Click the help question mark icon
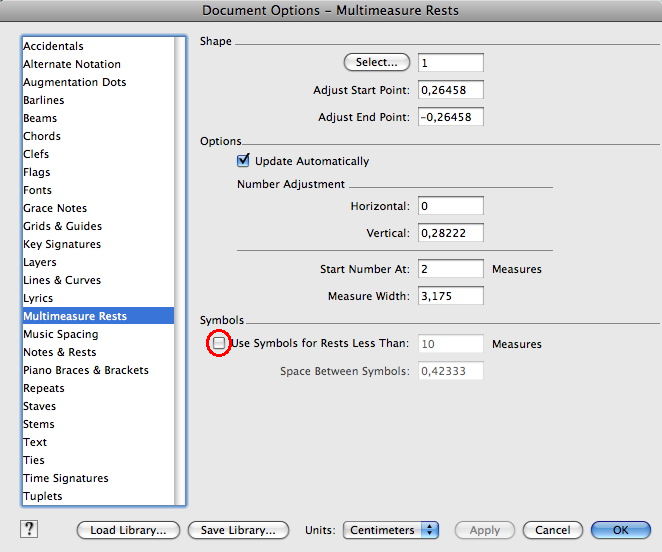 tap(28, 529)
